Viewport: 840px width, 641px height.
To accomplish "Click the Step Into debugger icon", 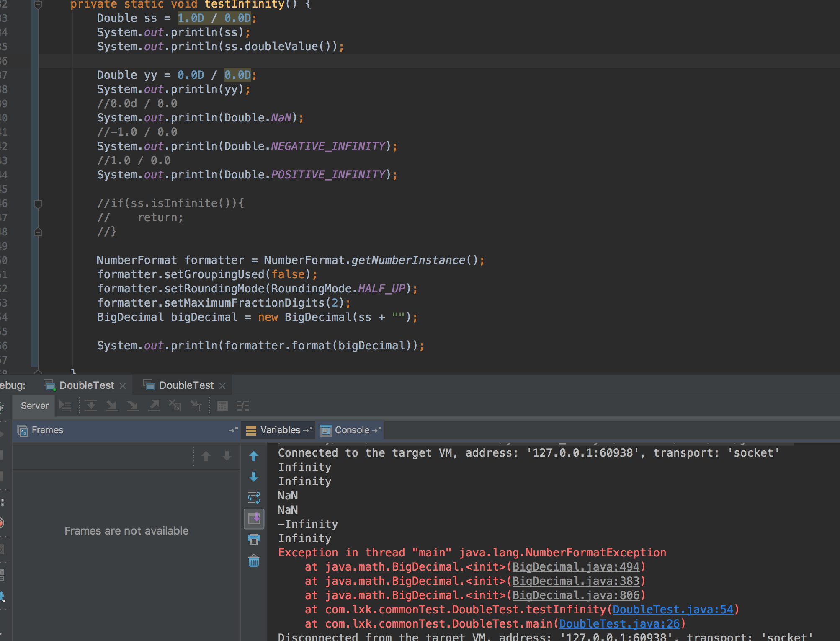I will click(x=112, y=406).
